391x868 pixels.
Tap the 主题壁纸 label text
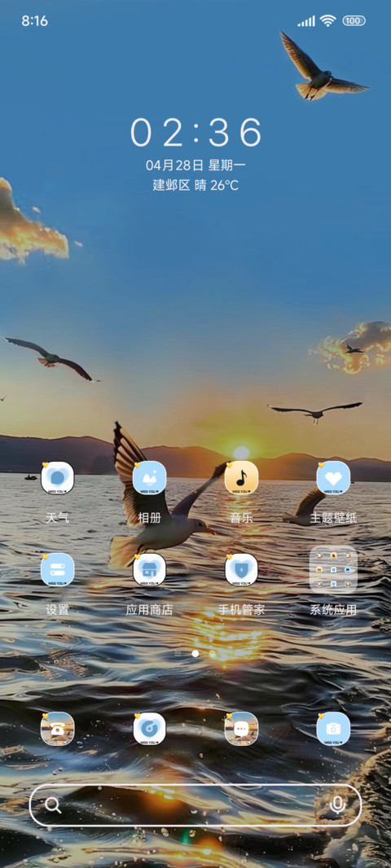[x=333, y=518]
